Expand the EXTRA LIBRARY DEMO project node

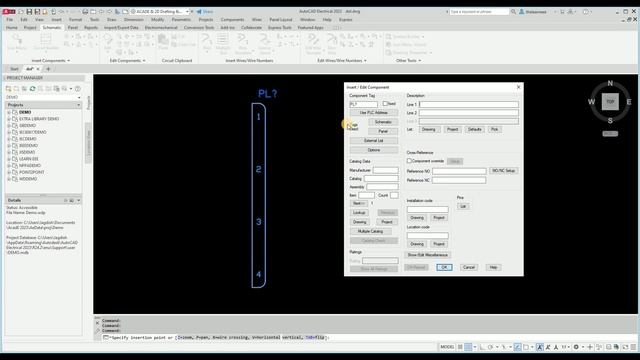pos(9,119)
